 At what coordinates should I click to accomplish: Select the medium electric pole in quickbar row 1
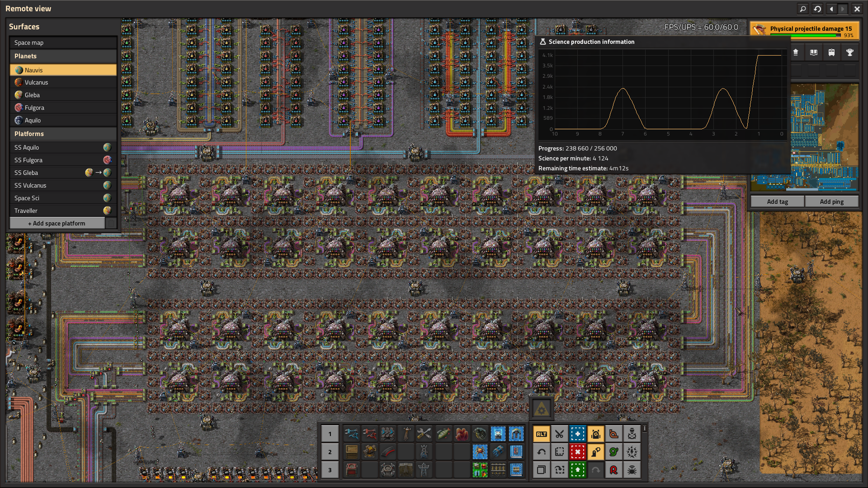pos(406,434)
